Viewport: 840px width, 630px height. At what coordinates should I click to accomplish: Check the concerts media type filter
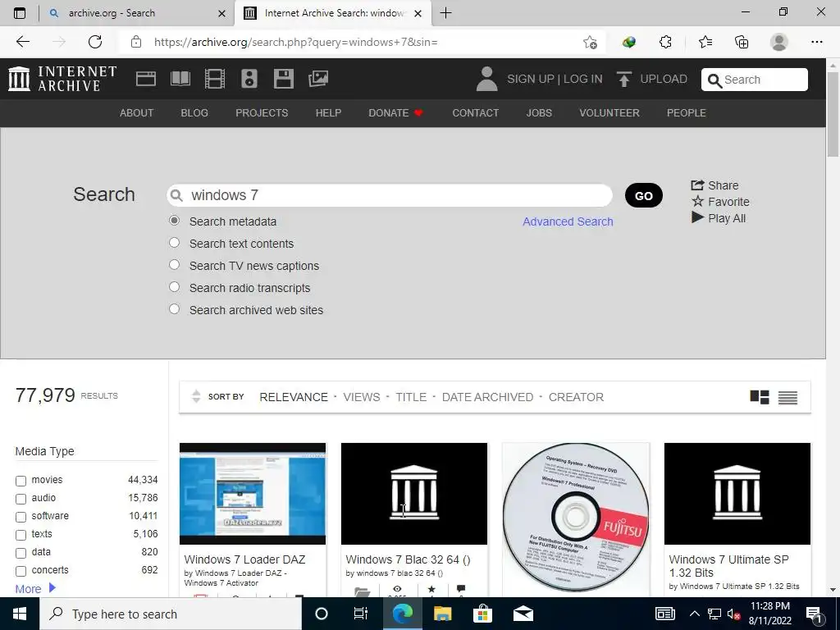tap(21, 571)
